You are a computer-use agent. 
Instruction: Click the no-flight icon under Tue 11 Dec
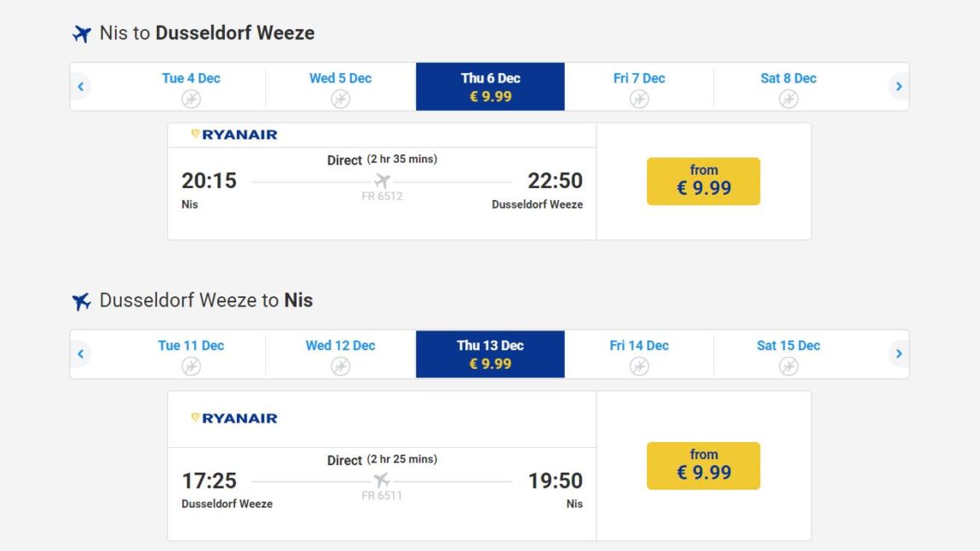tap(191, 366)
